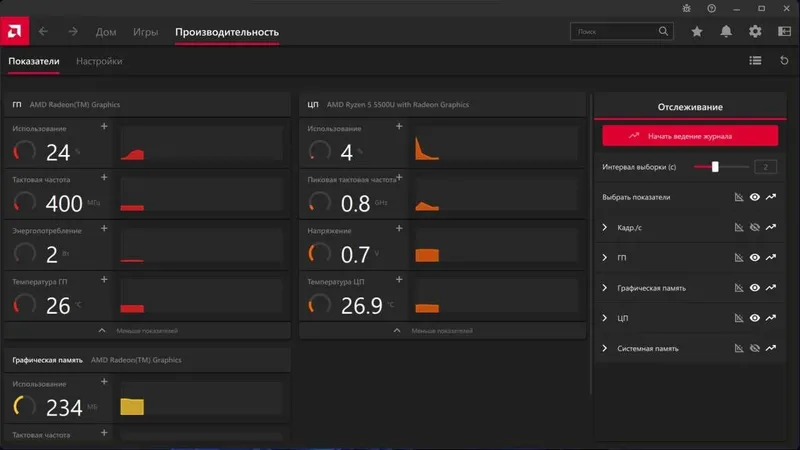
Task: Toggle visibility eye for Системная память
Action: pos(755,348)
